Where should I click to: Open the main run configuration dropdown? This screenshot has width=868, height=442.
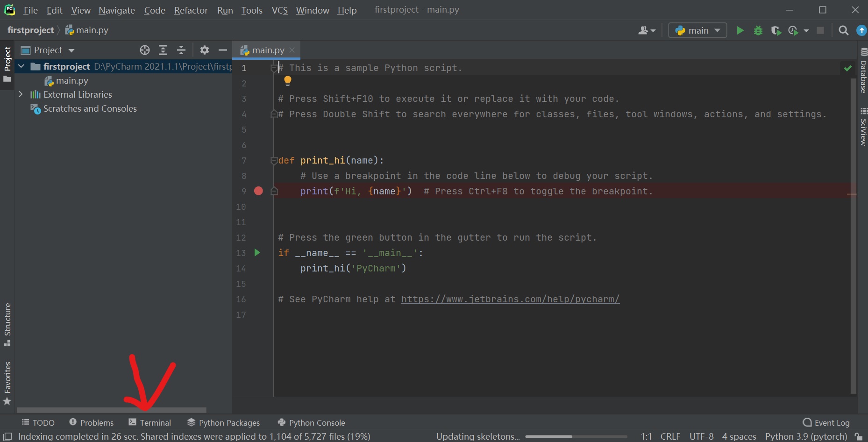click(x=697, y=30)
